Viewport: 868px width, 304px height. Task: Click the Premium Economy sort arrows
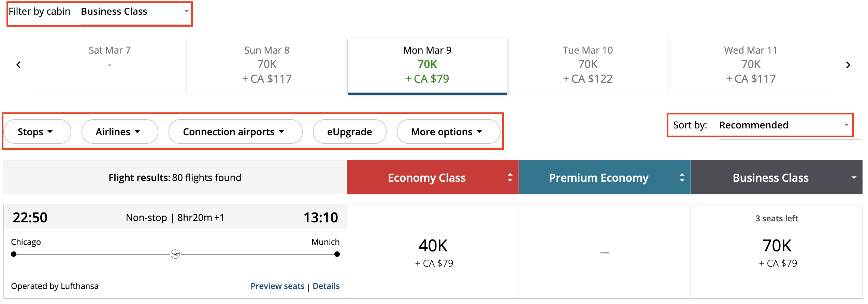(681, 177)
